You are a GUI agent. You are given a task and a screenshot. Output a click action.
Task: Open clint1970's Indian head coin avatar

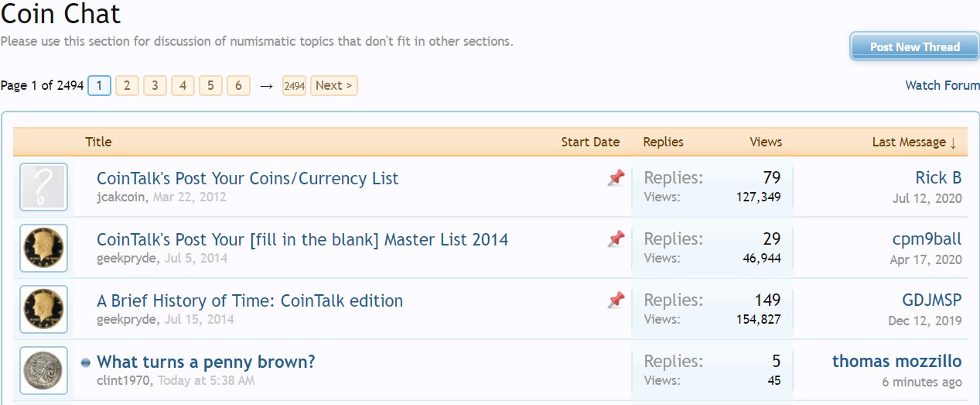click(x=43, y=371)
